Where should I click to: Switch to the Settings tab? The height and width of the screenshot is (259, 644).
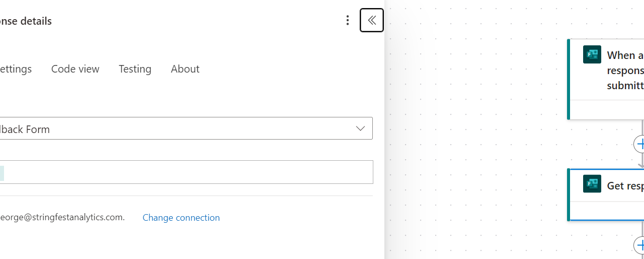click(x=16, y=69)
